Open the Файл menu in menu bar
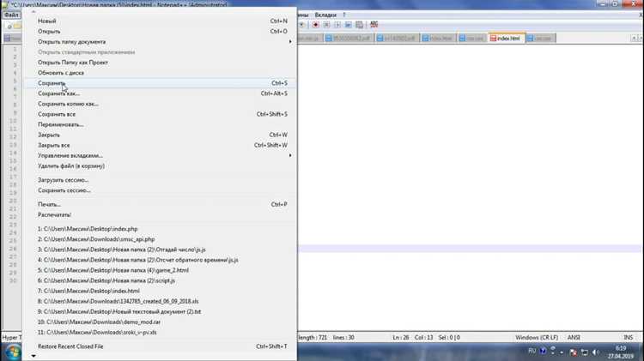The width and height of the screenshot is (644, 361). (x=11, y=15)
